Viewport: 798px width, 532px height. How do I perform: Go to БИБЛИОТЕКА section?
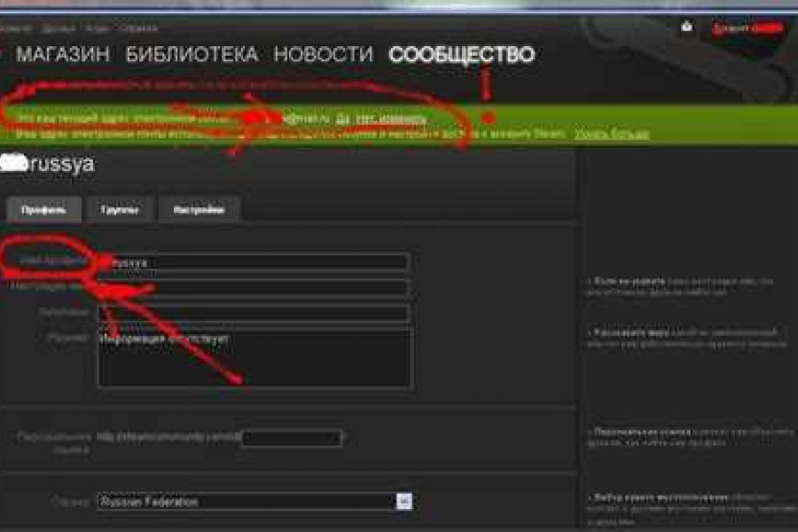click(192, 55)
